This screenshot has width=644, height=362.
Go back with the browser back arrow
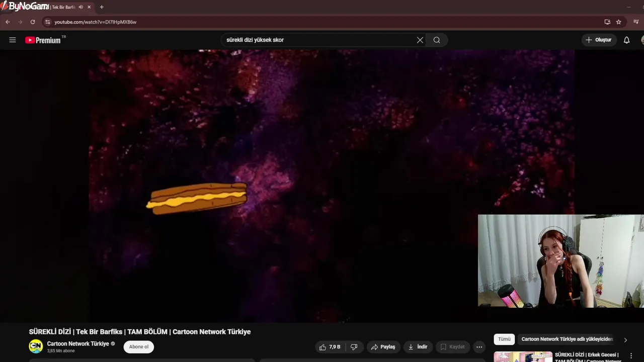click(x=8, y=22)
